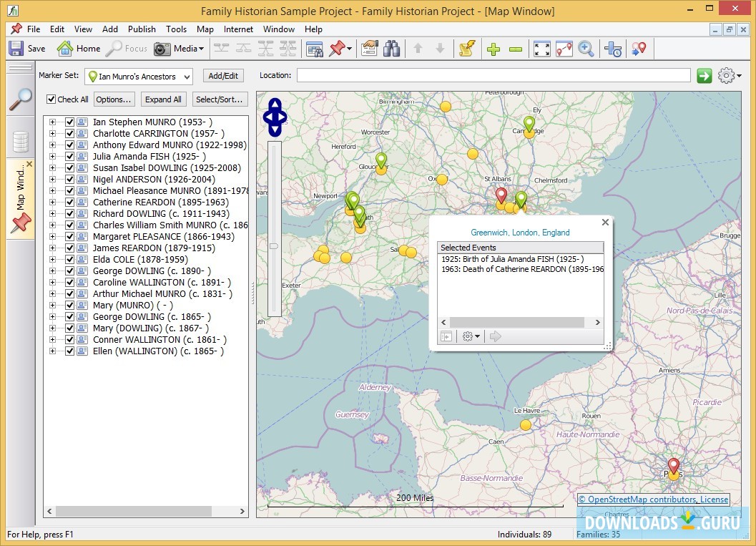The width and height of the screenshot is (756, 546).
Task: Open the Internet menu
Action: (x=238, y=29)
